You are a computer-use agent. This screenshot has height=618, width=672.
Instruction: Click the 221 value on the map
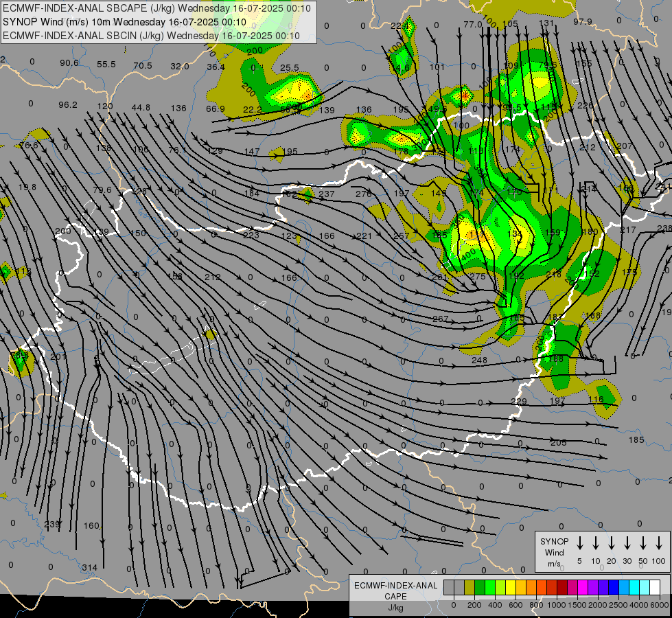point(364,236)
